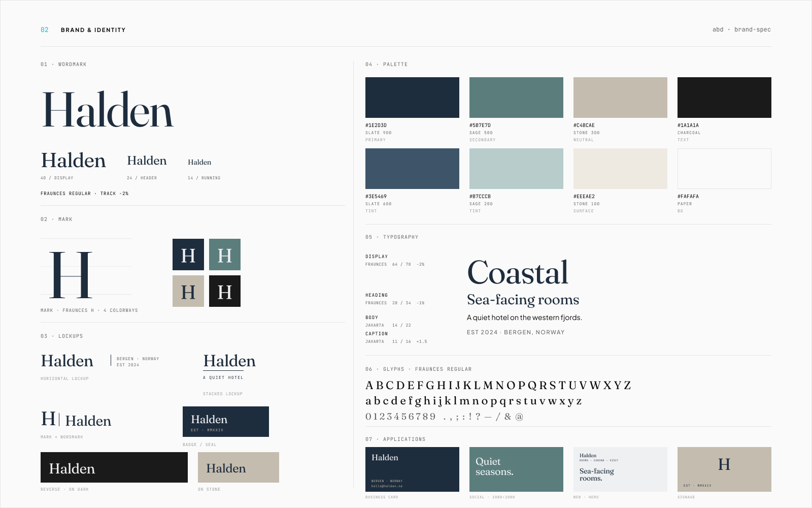Choose the #FAFAFA Paper swatch

point(724,169)
